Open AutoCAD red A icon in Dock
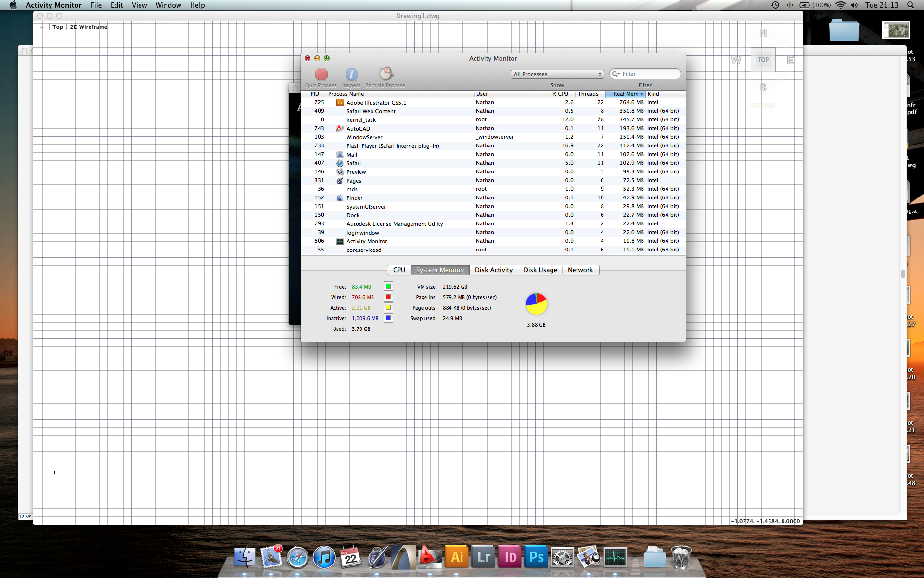 [430, 557]
